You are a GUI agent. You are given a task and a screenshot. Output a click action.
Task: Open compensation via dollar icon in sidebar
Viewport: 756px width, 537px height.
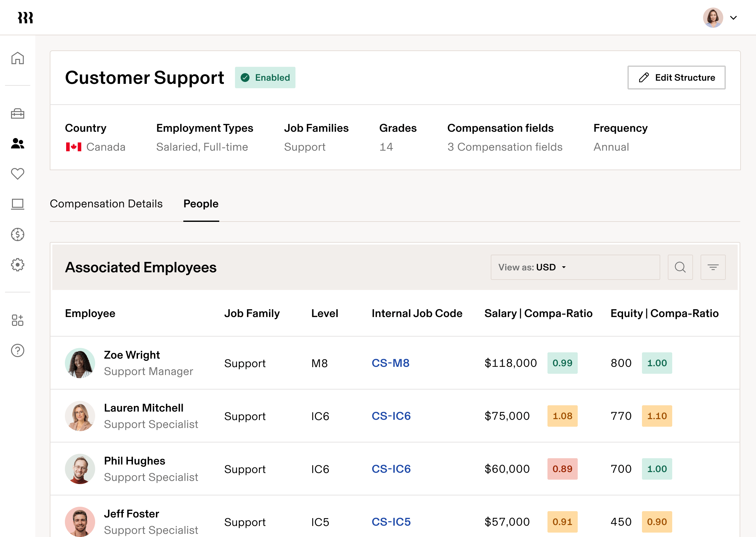click(18, 234)
